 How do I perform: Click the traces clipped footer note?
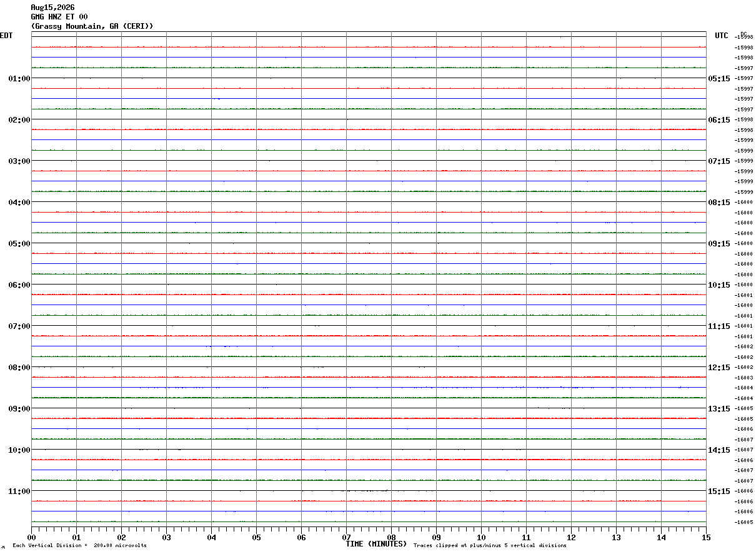pos(490,546)
